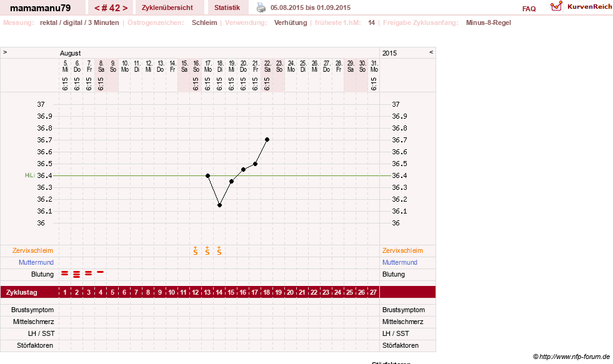Viewport: 613px width, 364px height.
Task: Open the Zyklenübersicht tab
Action: tap(167, 7)
